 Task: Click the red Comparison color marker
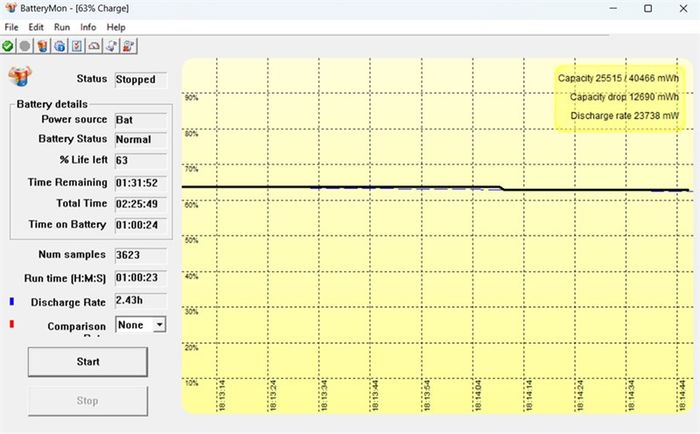(x=12, y=324)
